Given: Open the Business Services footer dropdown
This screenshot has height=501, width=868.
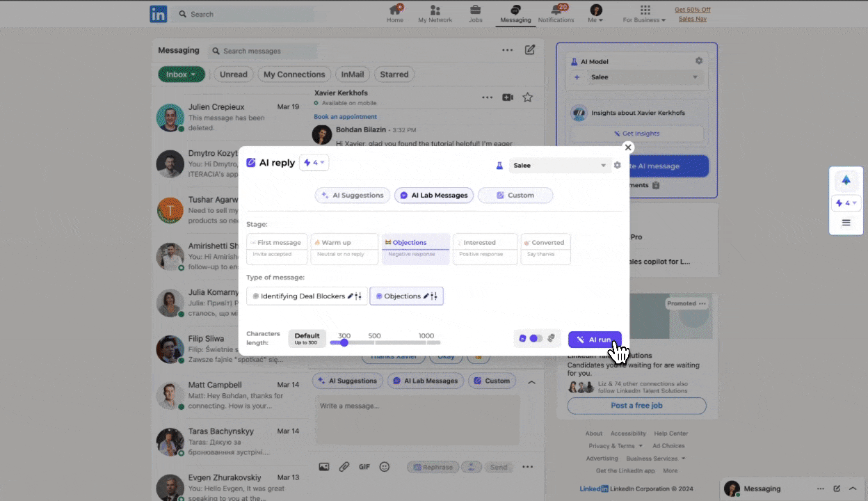Looking at the screenshot, I should tap(655, 459).
